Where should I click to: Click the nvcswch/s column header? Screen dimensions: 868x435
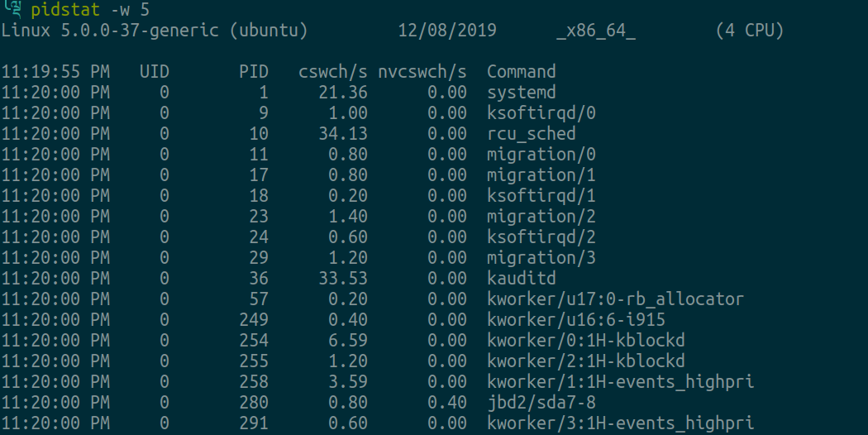click(422, 71)
